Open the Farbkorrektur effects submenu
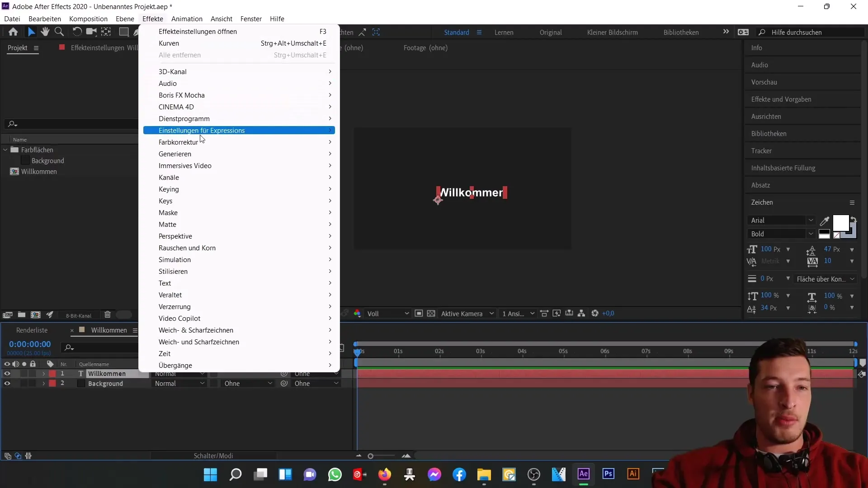 click(x=178, y=142)
